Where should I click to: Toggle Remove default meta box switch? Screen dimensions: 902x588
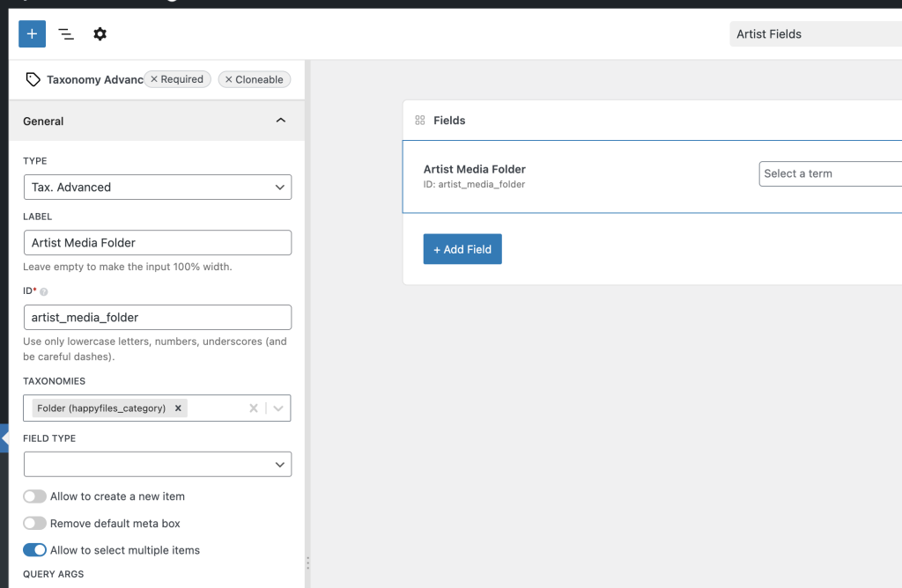coord(34,524)
